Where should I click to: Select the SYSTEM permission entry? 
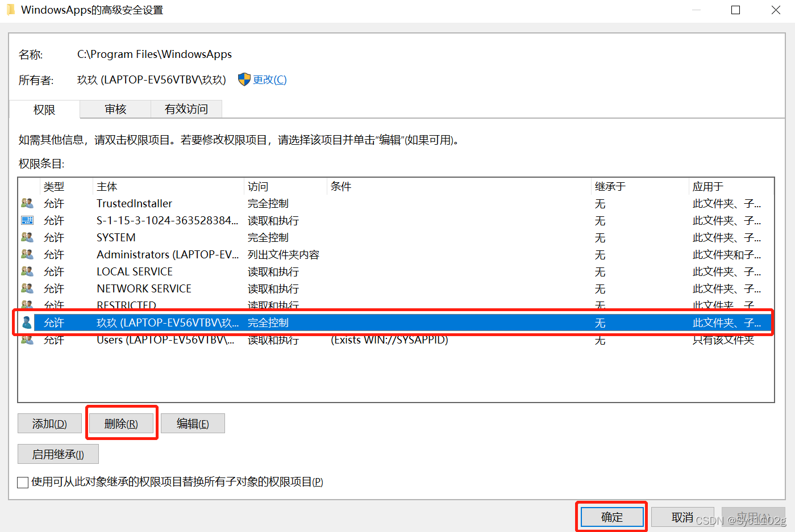coord(396,237)
